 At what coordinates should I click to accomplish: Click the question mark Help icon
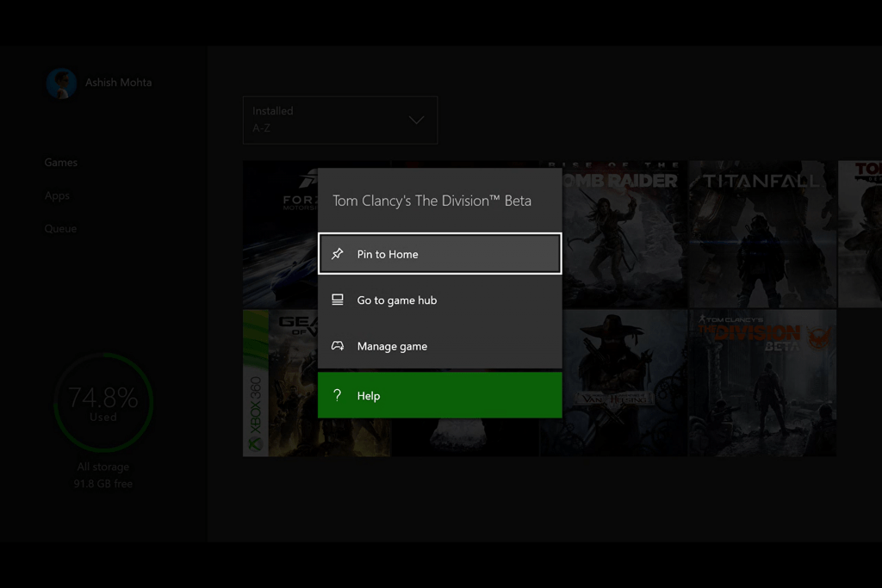pyautogui.click(x=337, y=395)
